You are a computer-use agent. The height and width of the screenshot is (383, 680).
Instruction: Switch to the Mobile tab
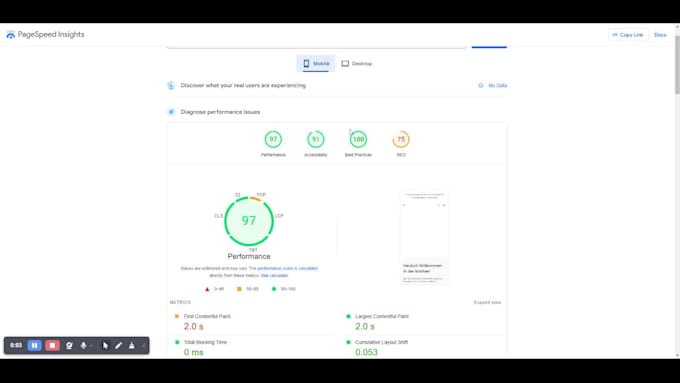[316, 63]
